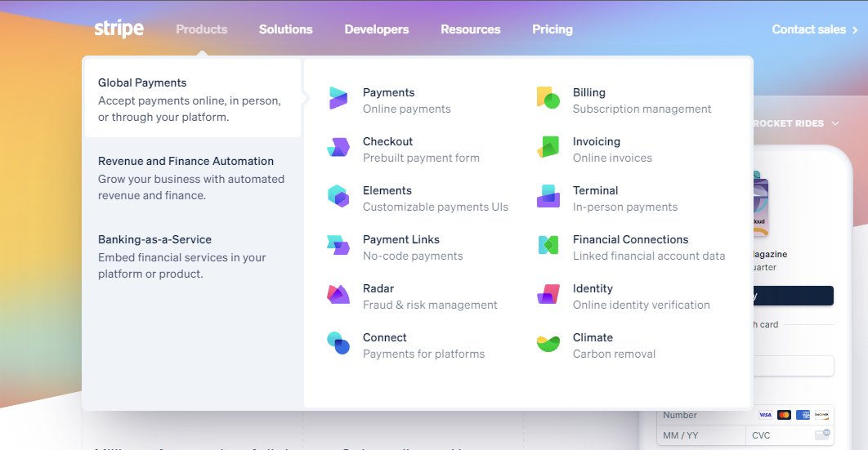This screenshot has height=450, width=868.
Task: Click the Climate product icon
Action: 548,344
